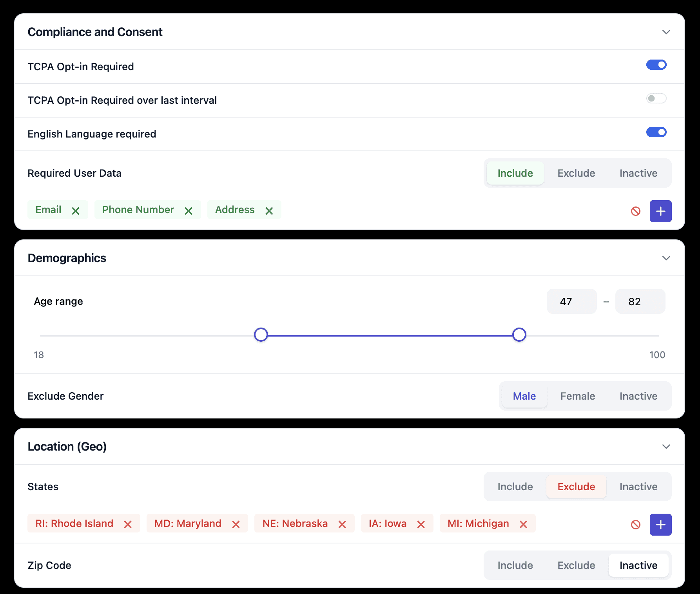Image resolution: width=700 pixels, height=594 pixels.
Task: Clear all States tags
Action: tap(636, 525)
